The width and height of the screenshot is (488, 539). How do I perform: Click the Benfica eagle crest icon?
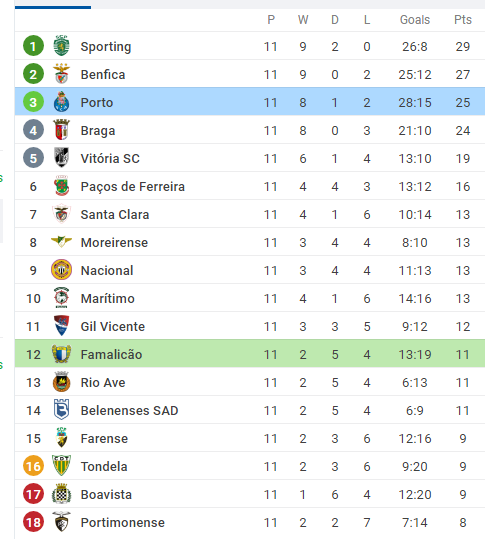(62, 74)
